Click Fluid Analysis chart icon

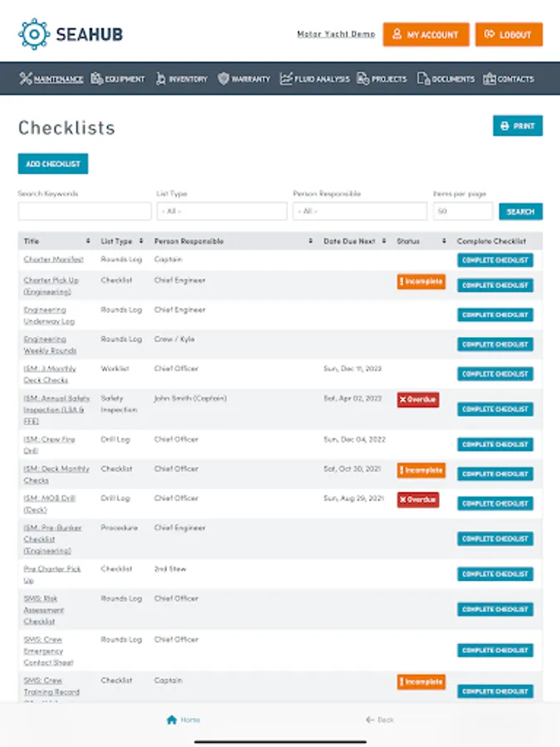coord(286,79)
